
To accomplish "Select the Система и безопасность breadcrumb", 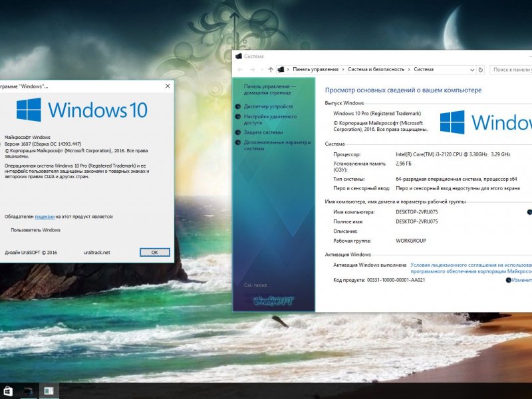I will tap(376, 70).
